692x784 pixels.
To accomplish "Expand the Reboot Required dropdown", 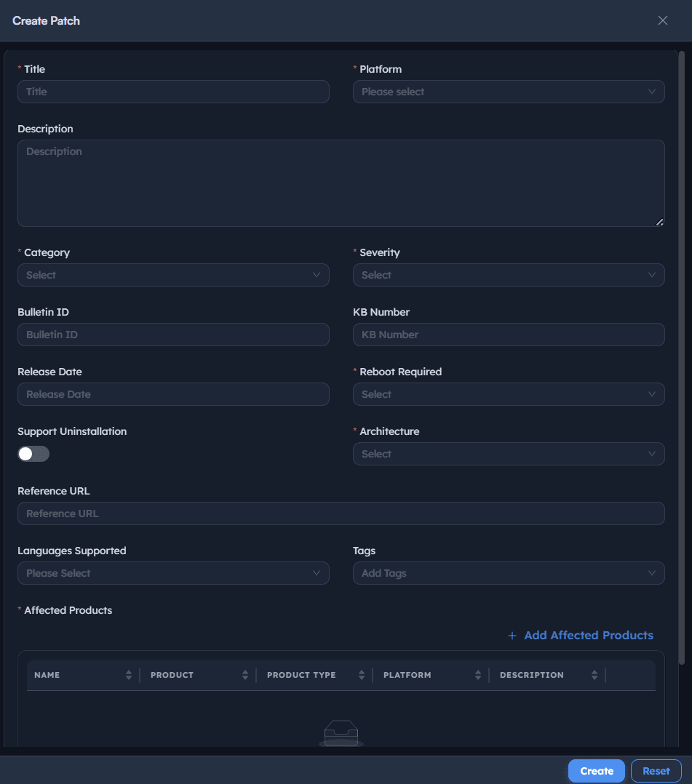I will click(x=509, y=394).
